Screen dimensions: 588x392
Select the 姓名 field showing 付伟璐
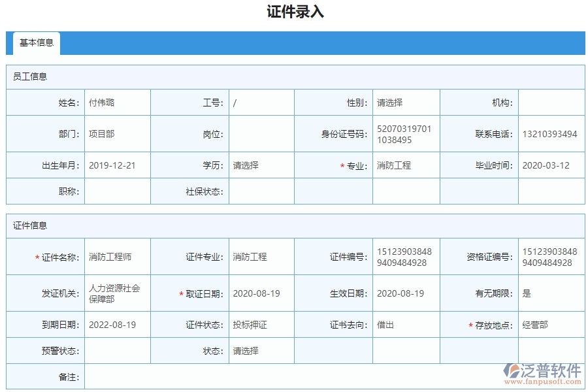click(x=118, y=102)
